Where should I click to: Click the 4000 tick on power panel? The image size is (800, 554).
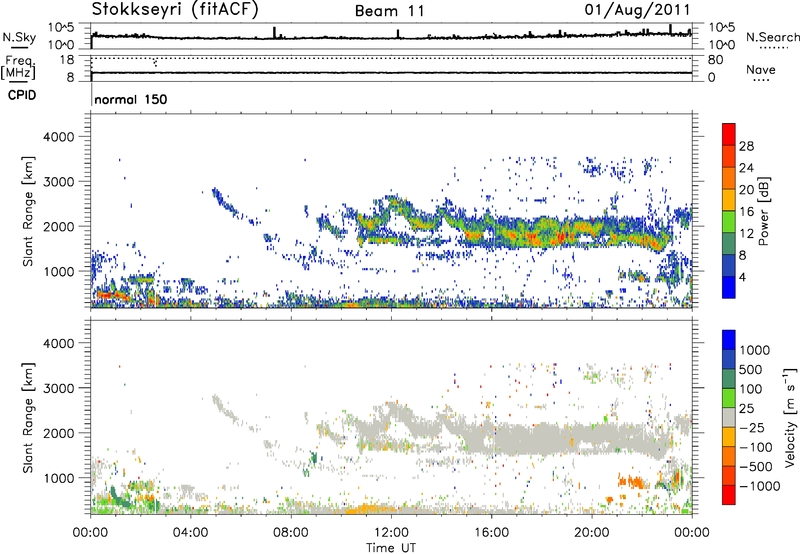(58, 137)
